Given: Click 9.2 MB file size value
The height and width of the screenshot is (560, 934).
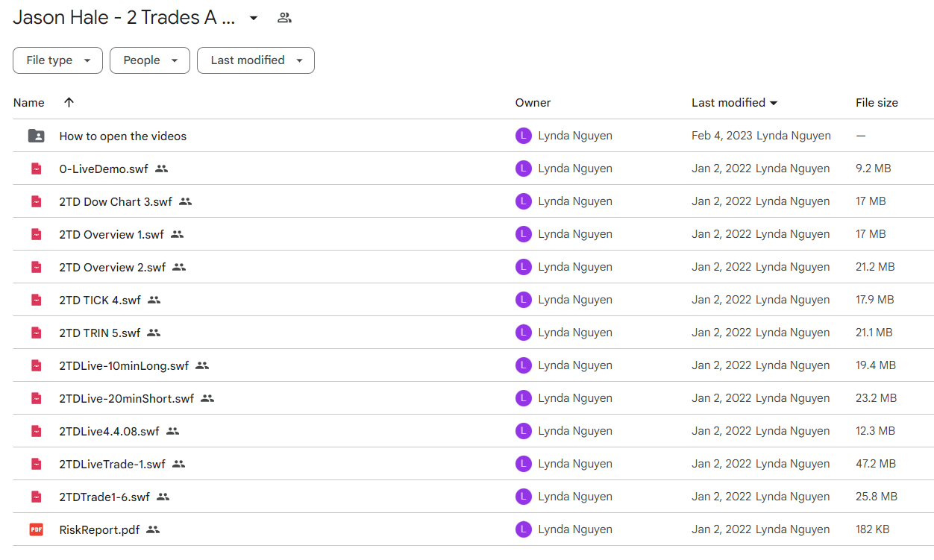Looking at the screenshot, I should (874, 169).
